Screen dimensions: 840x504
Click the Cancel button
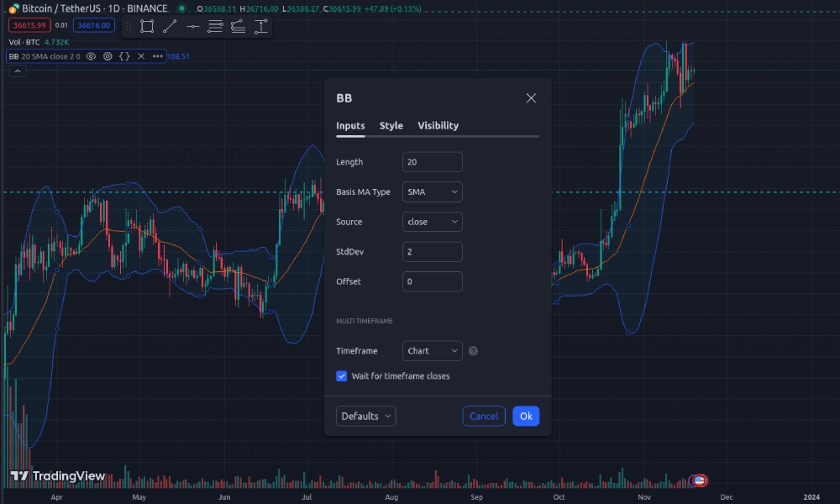(484, 416)
